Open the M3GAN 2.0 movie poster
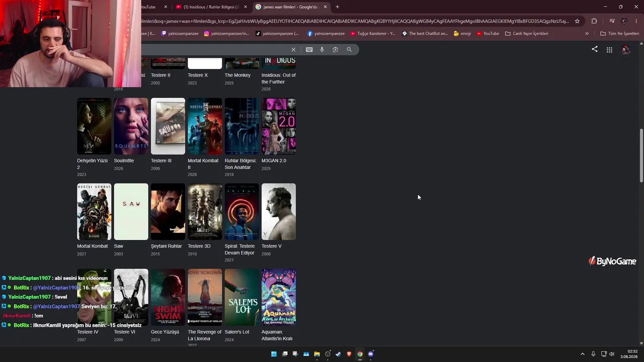This screenshot has height=362, width=644. coord(279,126)
